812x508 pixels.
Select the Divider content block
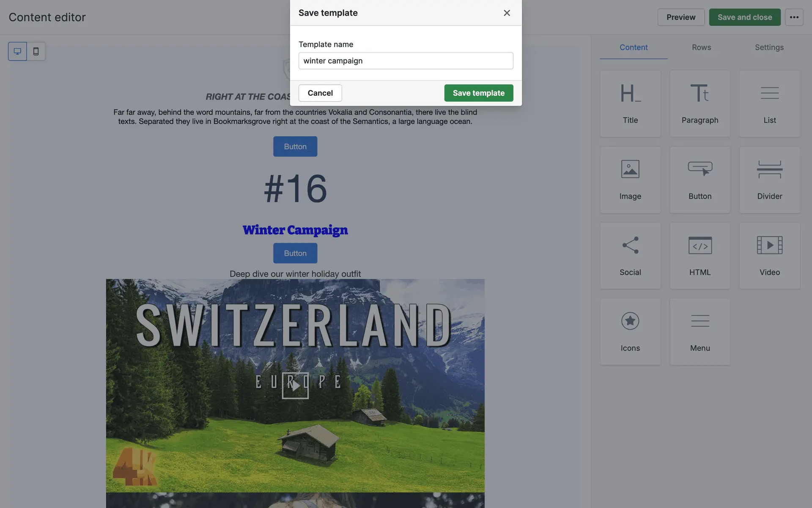pos(770,179)
